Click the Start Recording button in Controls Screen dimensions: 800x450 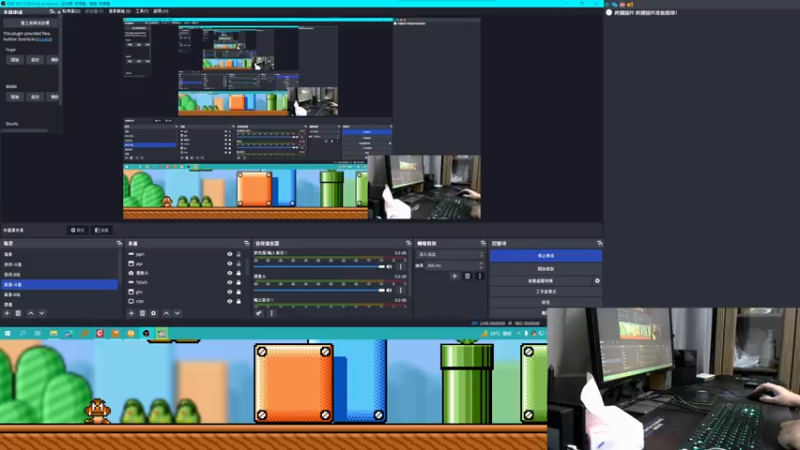coord(546,268)
